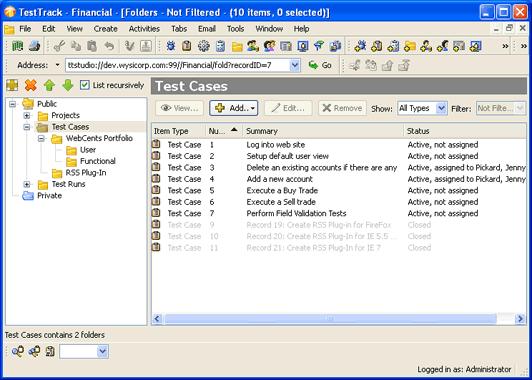Open the Tools menu
The image size is (532, 380).
235,29
